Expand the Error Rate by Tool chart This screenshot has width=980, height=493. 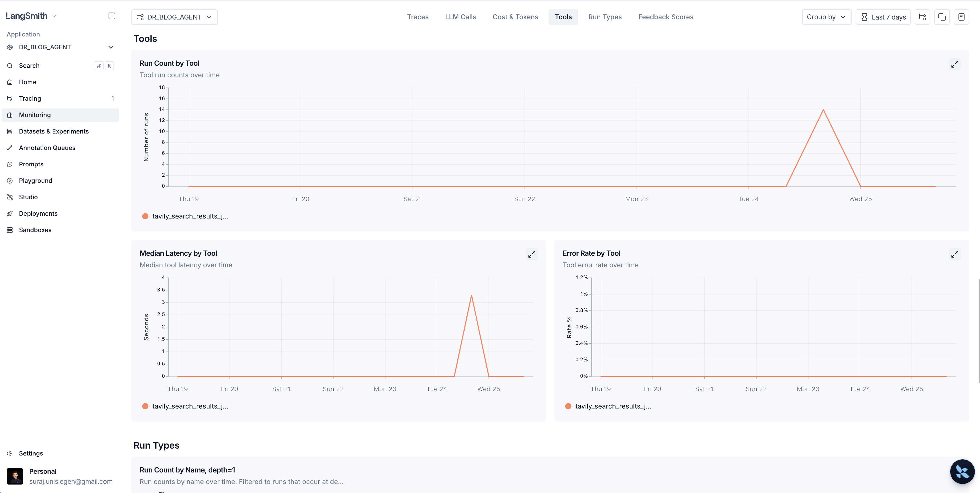click(x=955, y=254)
